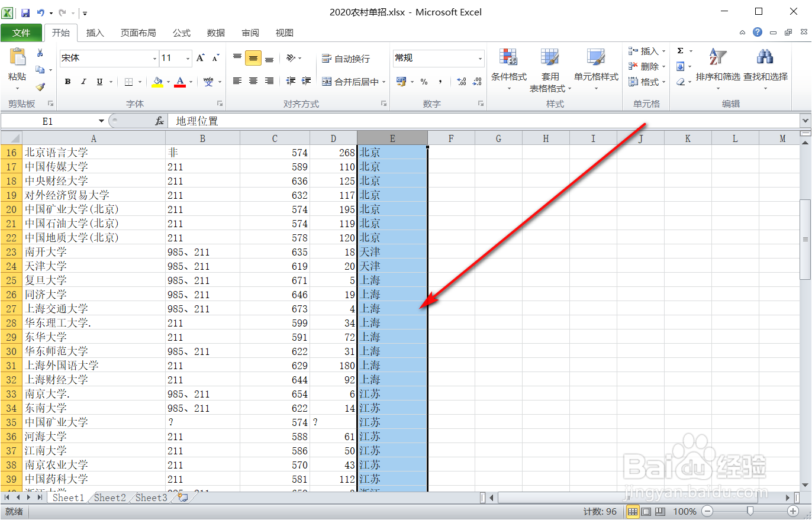
Task: Click the decrease indent icon
Action: coord(291,81)
